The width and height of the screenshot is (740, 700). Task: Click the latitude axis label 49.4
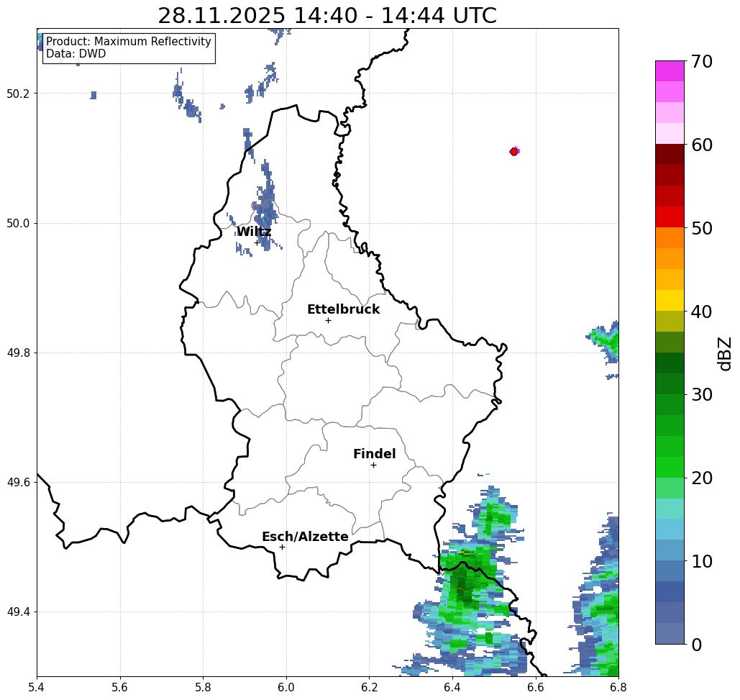[x=17, y=612]
